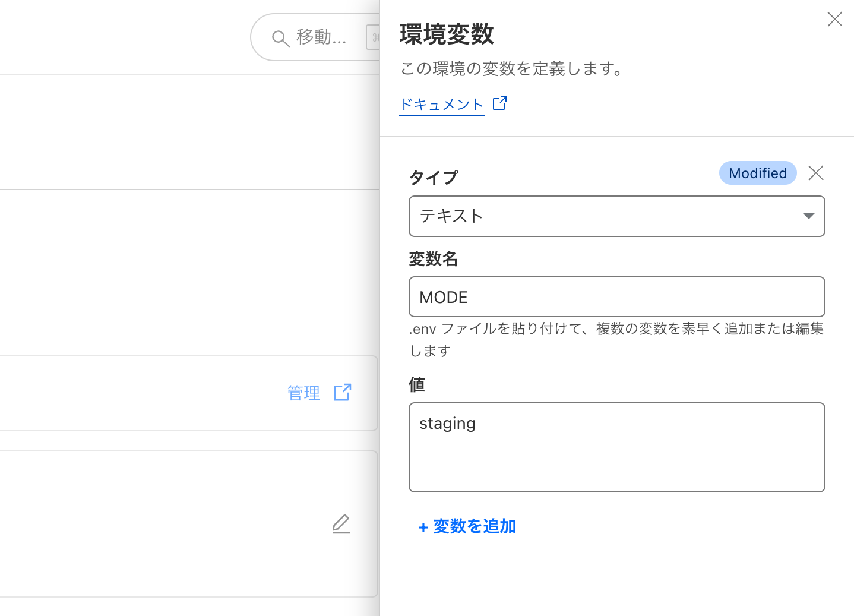Click the Modified badge
854x616 pixels.
758,173
